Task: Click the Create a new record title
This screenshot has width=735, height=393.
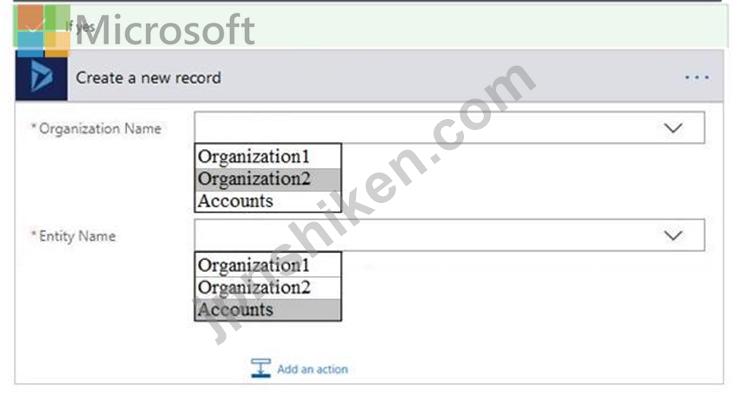Action: coord(148,77)
